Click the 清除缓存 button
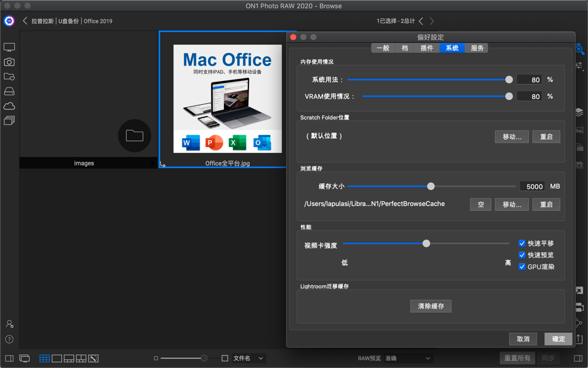The height and width of the screenshot is (368, 588). 431,306
